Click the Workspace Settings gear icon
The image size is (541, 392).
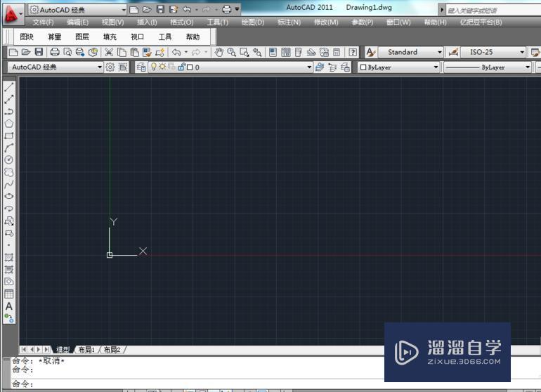[x=110, y=67]
